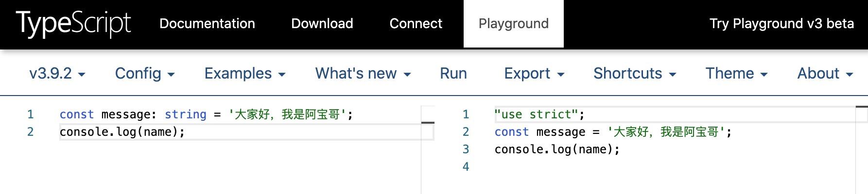The width and height of the screenshot is (868, 194).
Task: Click the TypeScript logo
Action: [73, 24]
